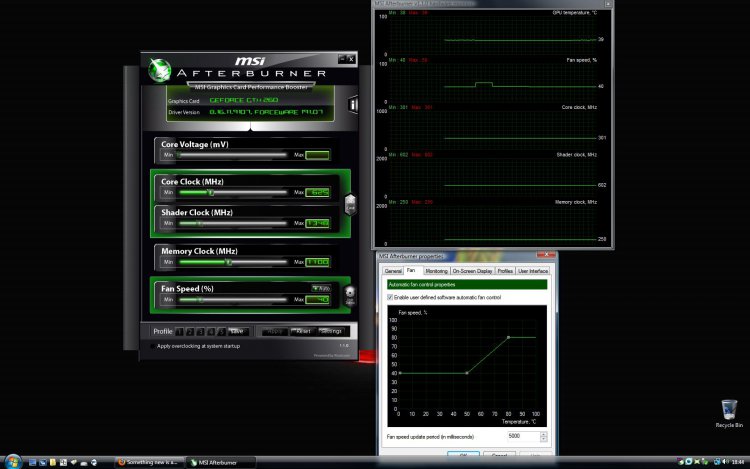Switch to the General tab in properties
This screenshot has width=750, height=469.
(393, 271)
